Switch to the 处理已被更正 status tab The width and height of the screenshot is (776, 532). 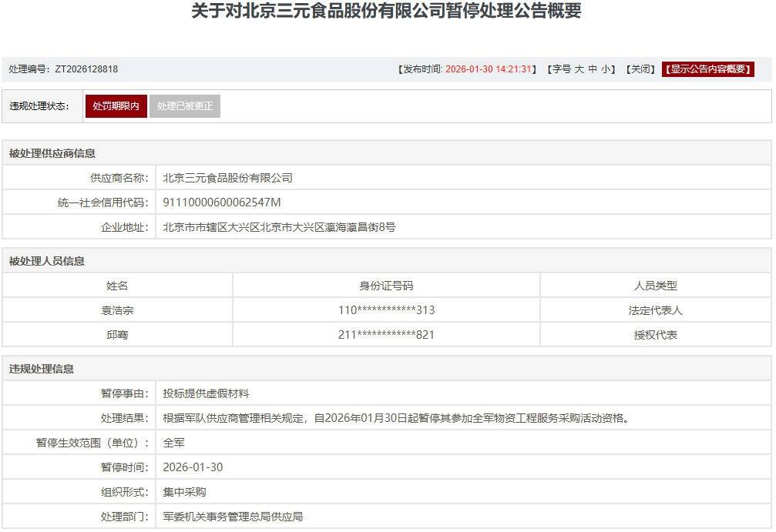click(x=185, y=106)
